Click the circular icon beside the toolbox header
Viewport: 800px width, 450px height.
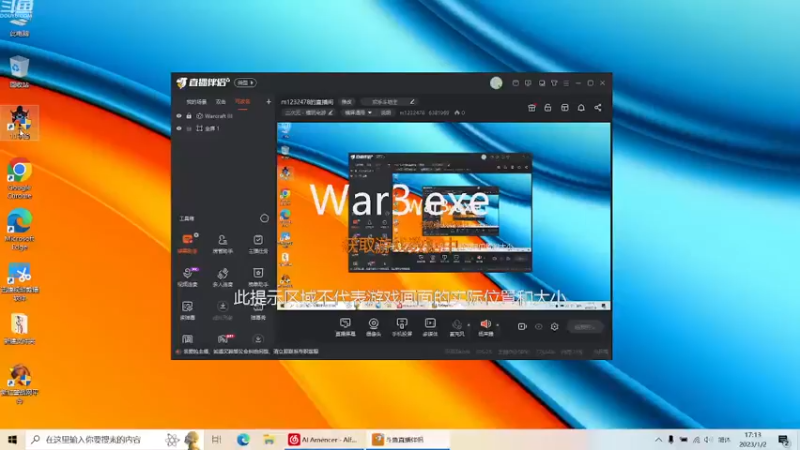point(264,218)
